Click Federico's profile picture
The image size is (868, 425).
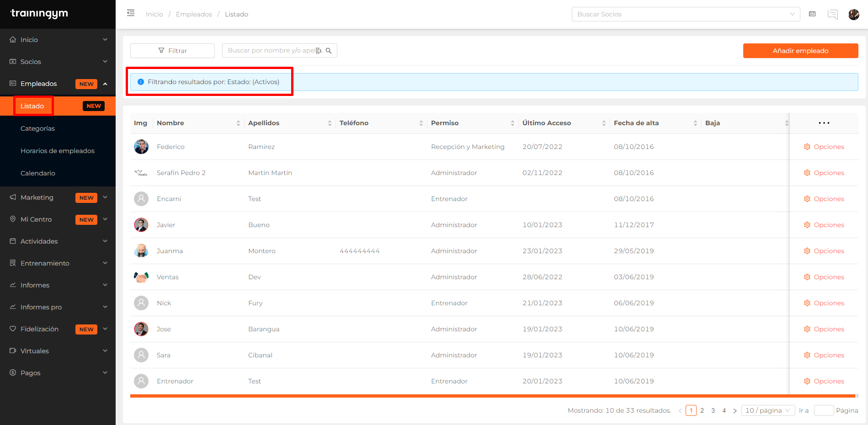pos(141,147)
